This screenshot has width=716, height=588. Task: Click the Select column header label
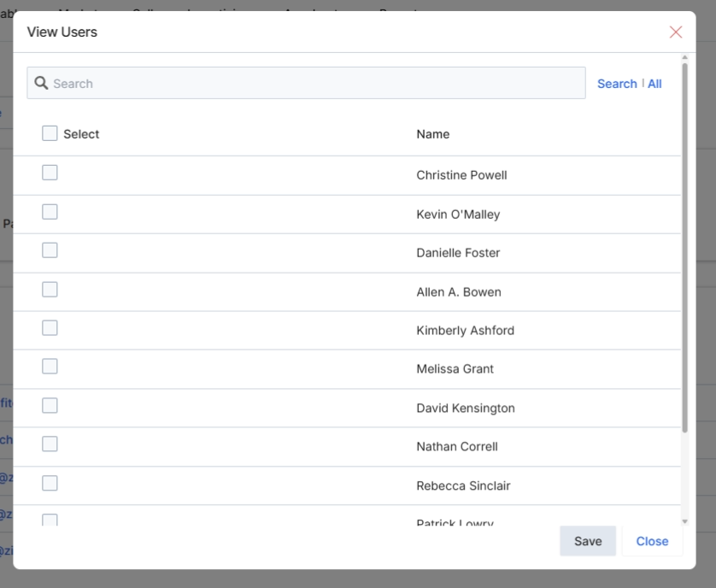[81, 134]
